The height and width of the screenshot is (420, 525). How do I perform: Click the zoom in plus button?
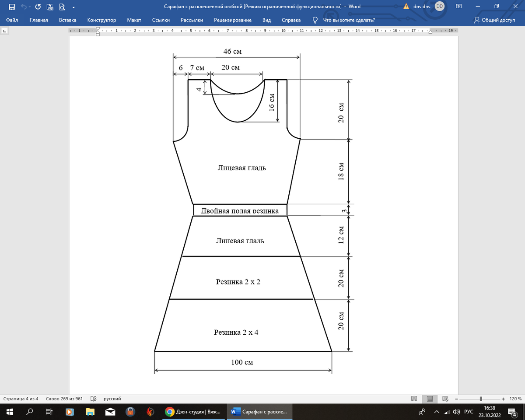click(x=504, y=399)
